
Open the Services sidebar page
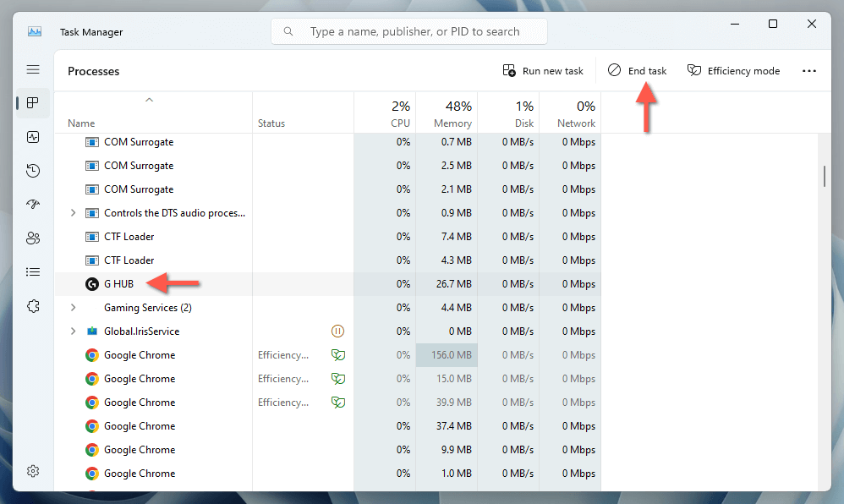(x=33, y=306)
